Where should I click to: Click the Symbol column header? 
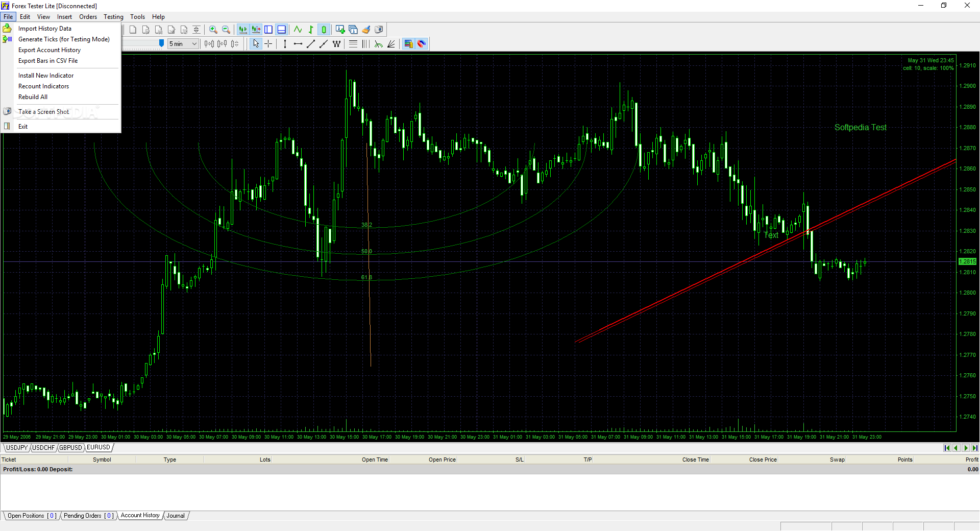click(102, 460)
